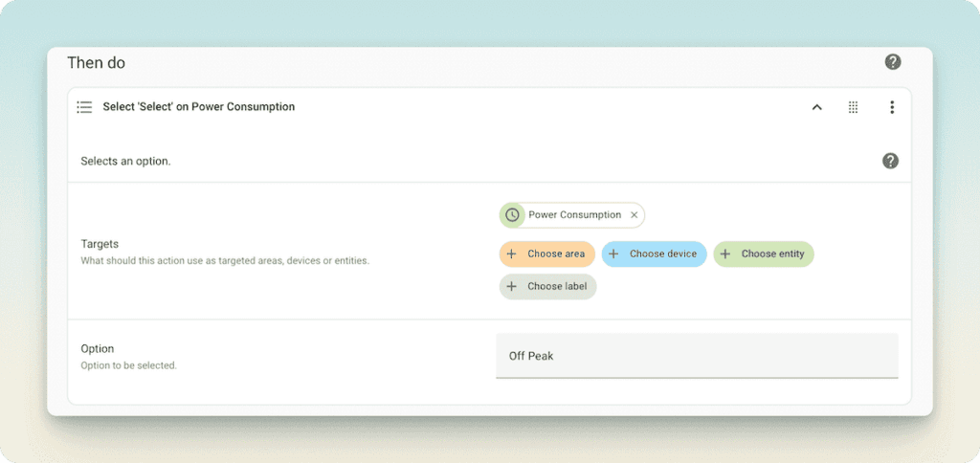Click the Targets section label
The height and width of the screenshot is (463, 980).
(100, 244)
